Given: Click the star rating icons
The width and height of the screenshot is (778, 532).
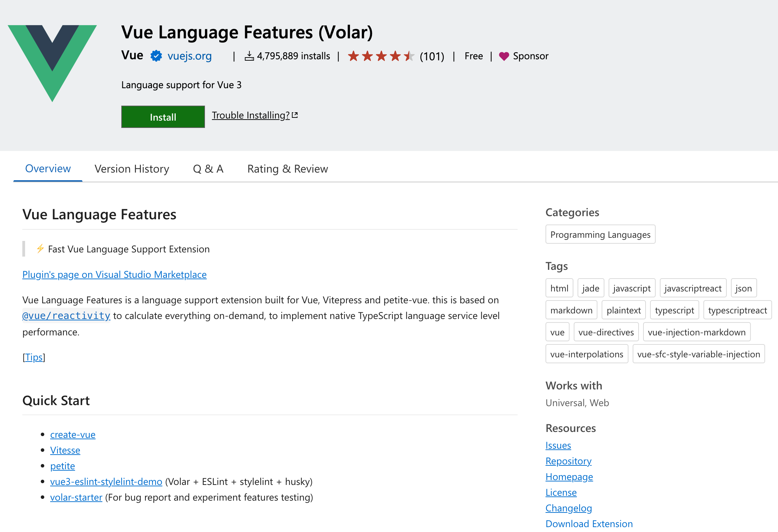Looking at the screenshot, I should [x=381, y=56].
